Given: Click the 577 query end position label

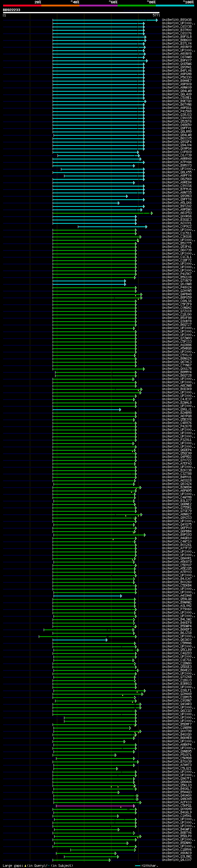Looking at the screenshot, I should click(x=155, y=15).
